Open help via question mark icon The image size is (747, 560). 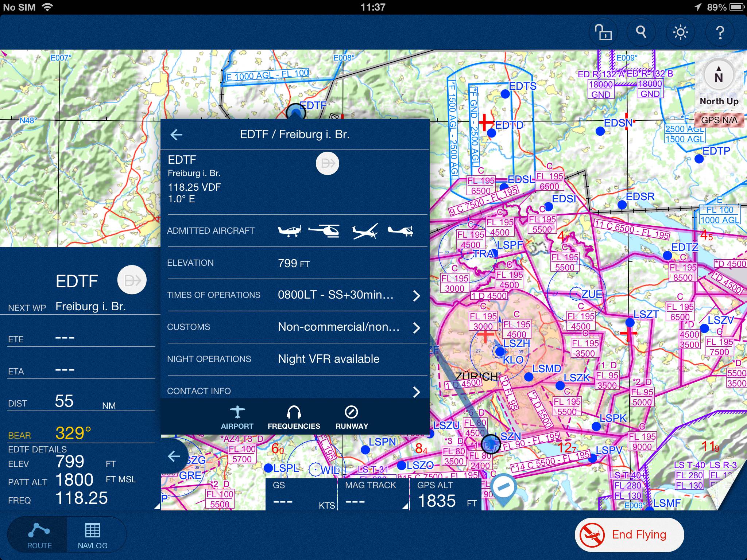click(720, 32)
